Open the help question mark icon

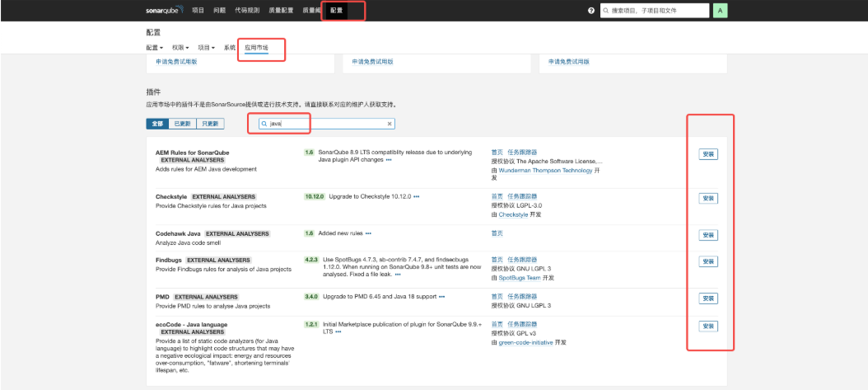point(591,11)
